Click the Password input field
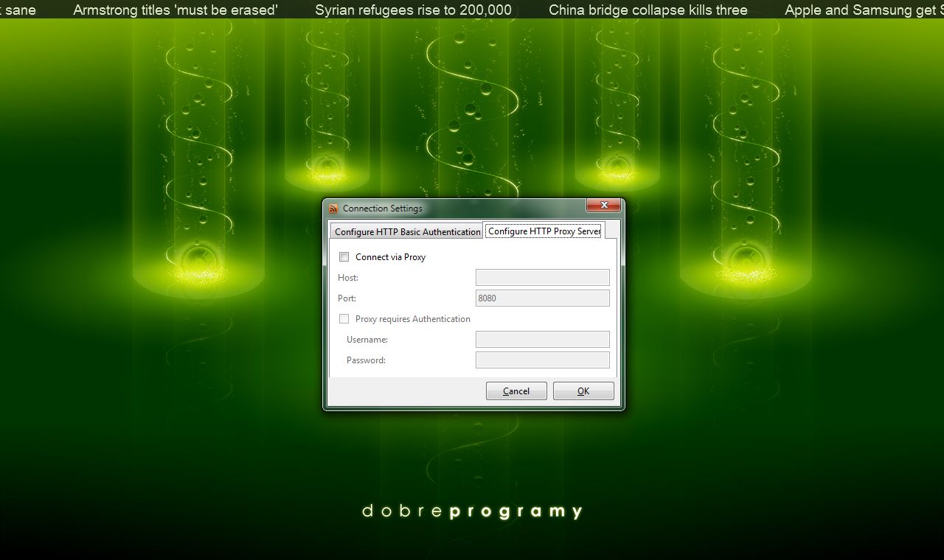This screenshot has width=944, height=560. pos(543,360)
